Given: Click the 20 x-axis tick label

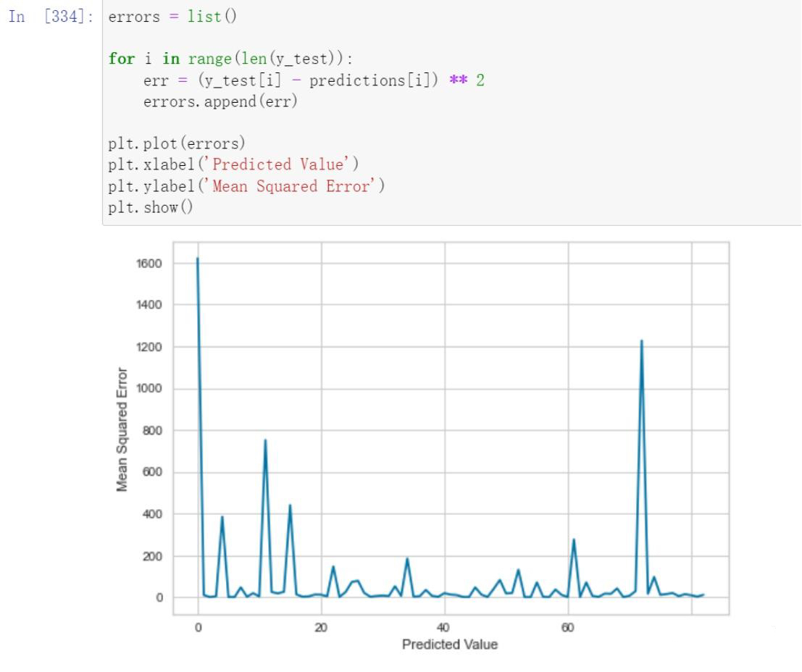Looking at the screenshot, I should pos(321,628).
